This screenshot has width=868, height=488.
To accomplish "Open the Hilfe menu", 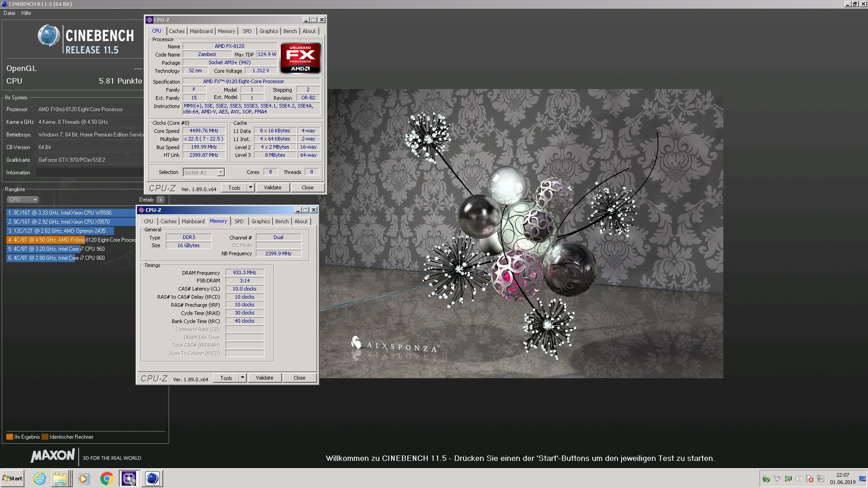I will 26,13.
